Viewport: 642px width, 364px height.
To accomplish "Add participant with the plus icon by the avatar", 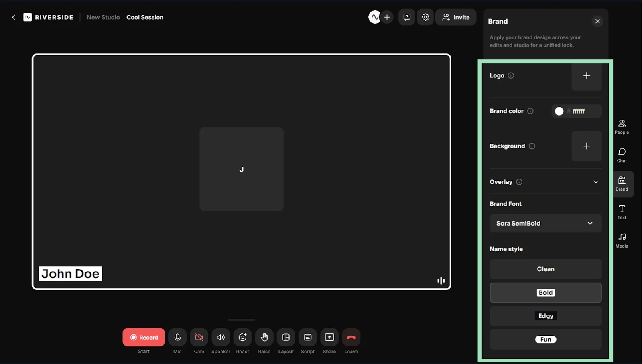I will 387,17.
